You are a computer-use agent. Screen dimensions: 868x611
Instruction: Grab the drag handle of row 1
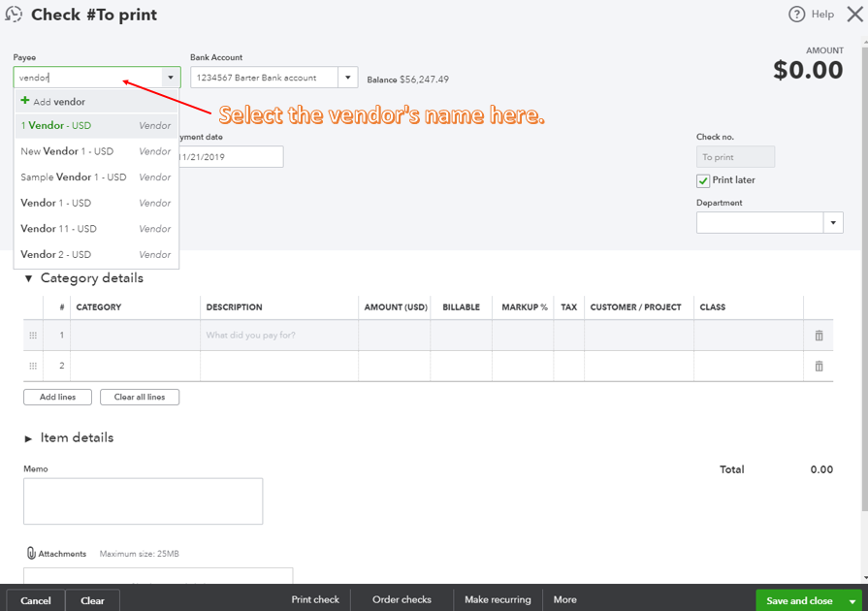33,336
